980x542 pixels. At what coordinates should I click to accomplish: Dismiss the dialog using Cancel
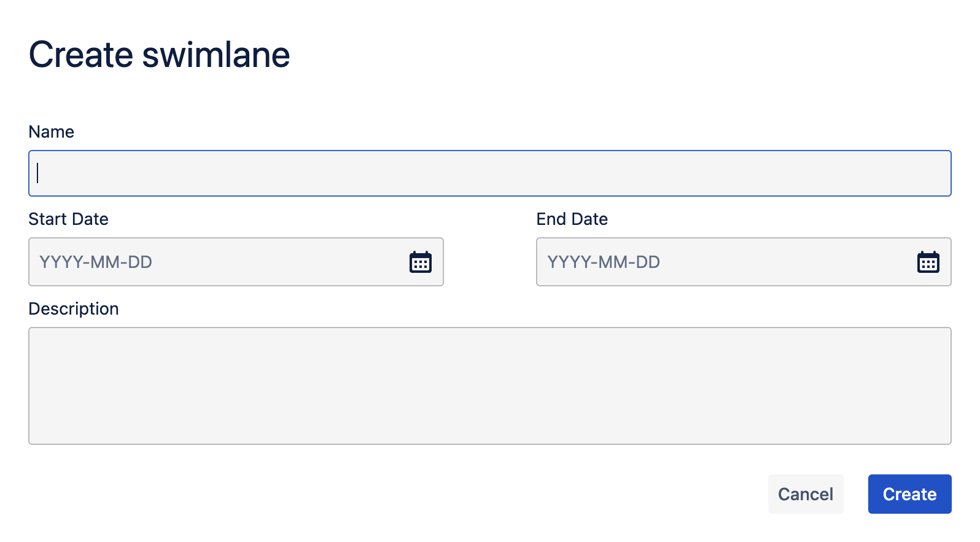[805, 494]
